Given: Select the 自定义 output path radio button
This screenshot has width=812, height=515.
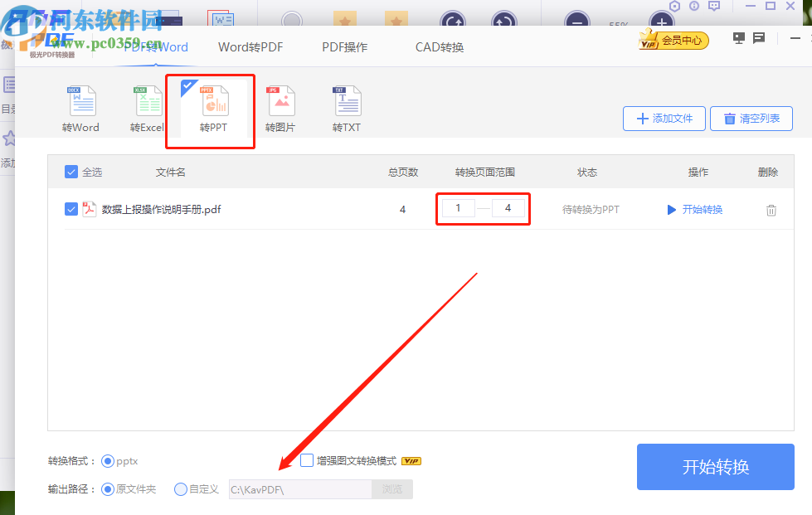Looking at the screenshot, I should pos(181,489).
